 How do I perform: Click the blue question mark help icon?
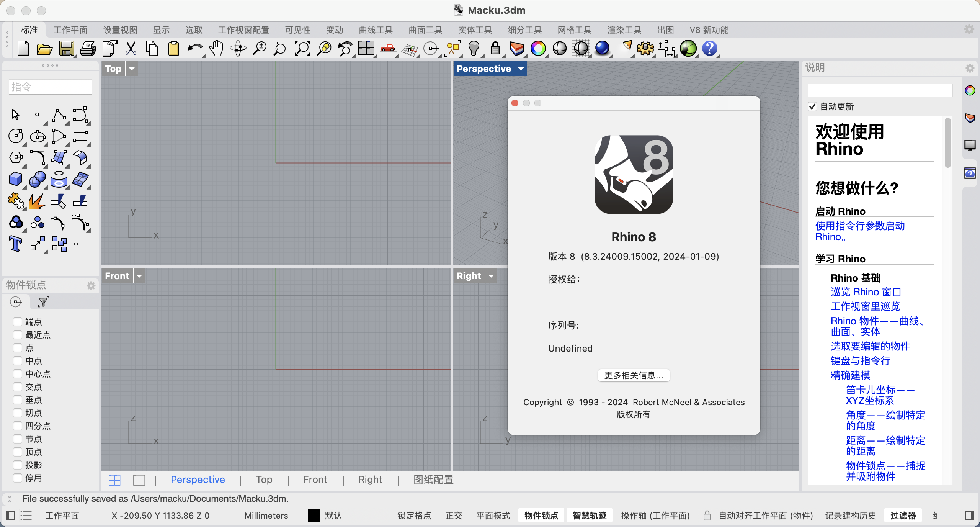tap(709, 49)
